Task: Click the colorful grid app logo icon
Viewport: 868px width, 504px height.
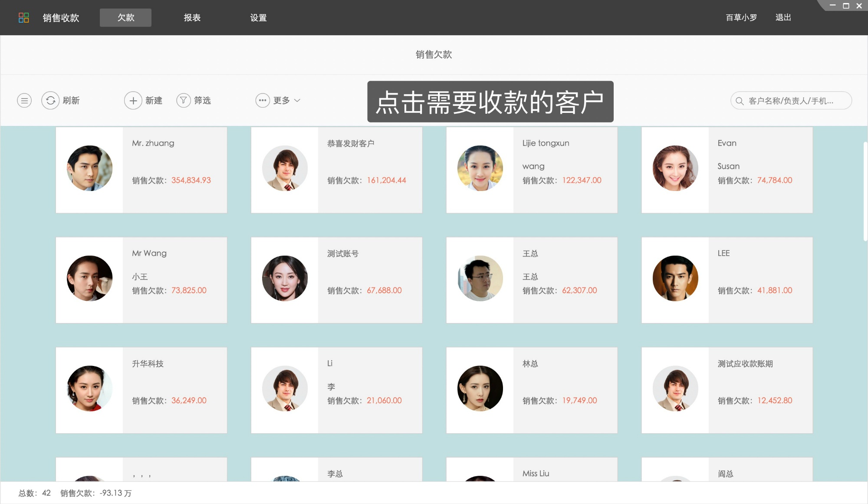Action: [24, 17]
